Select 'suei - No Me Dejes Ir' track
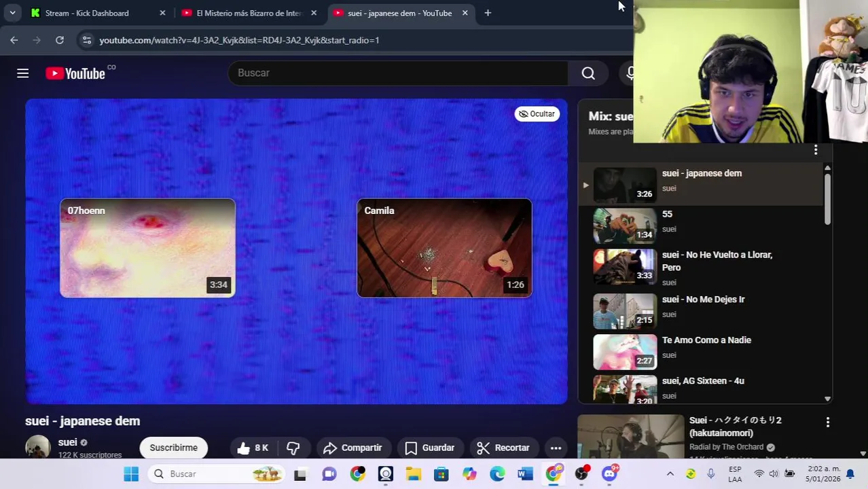 tap(701, 311)
